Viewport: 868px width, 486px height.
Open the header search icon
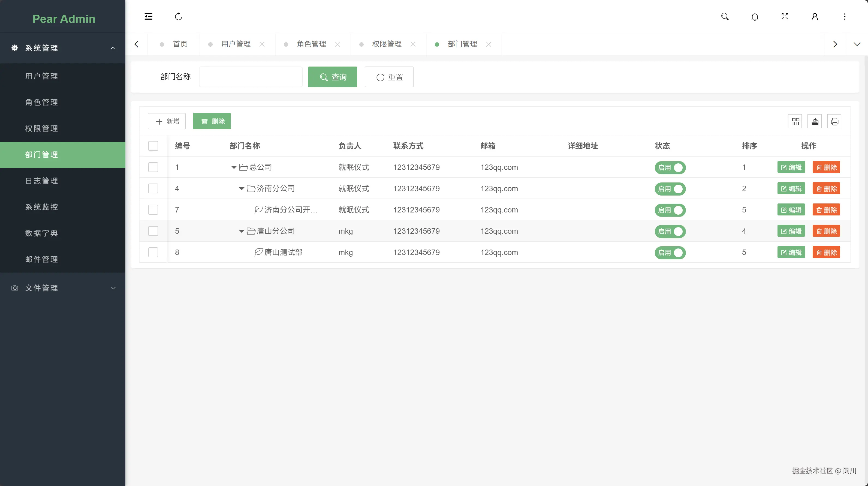click(x=725, y=17)
